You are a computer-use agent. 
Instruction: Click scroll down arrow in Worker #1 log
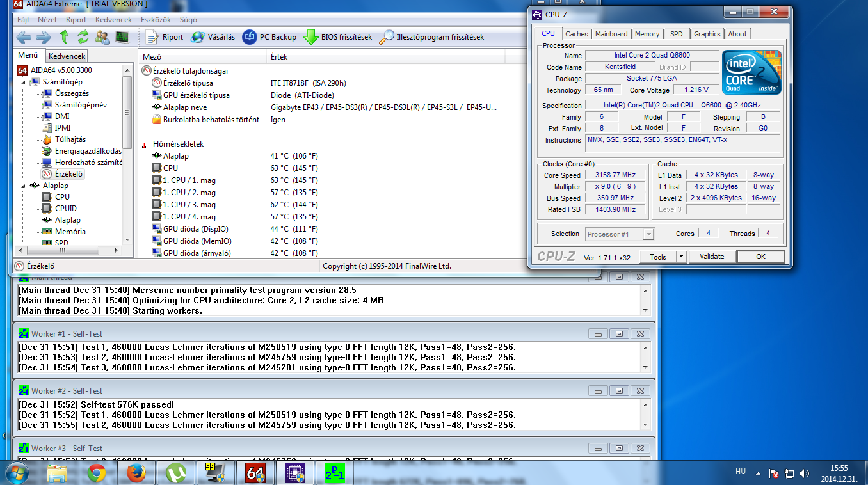pyautogui.click(x=645, y=368)
